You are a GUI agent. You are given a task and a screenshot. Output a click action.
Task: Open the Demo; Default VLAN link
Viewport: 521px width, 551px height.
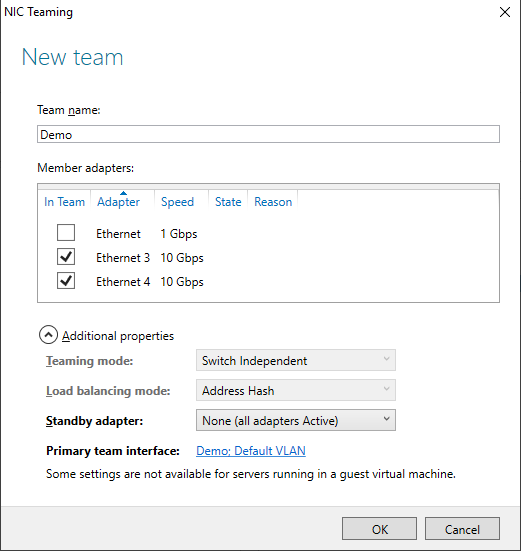click(x=251, y=451)
